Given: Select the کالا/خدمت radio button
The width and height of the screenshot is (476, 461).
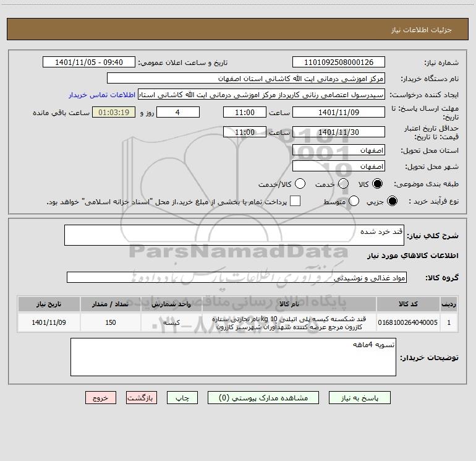Looking at the screenshot, I should click(x=300, y=184).
